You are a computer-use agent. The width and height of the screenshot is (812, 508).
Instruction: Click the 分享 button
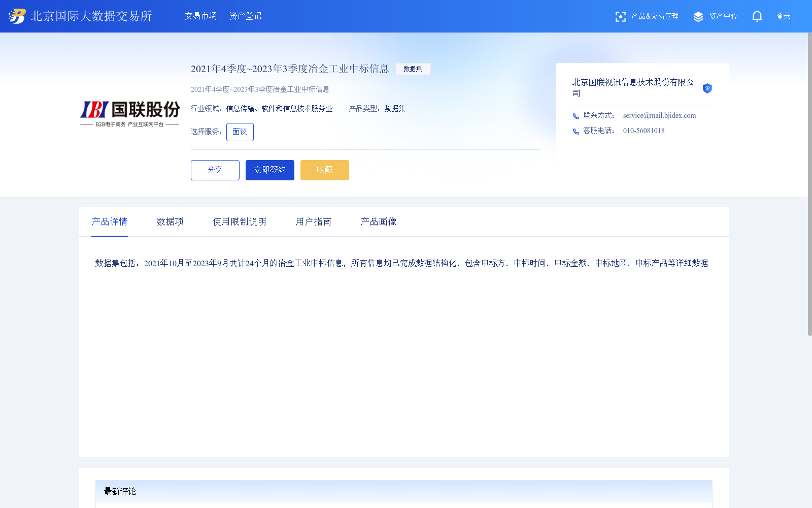215,170
